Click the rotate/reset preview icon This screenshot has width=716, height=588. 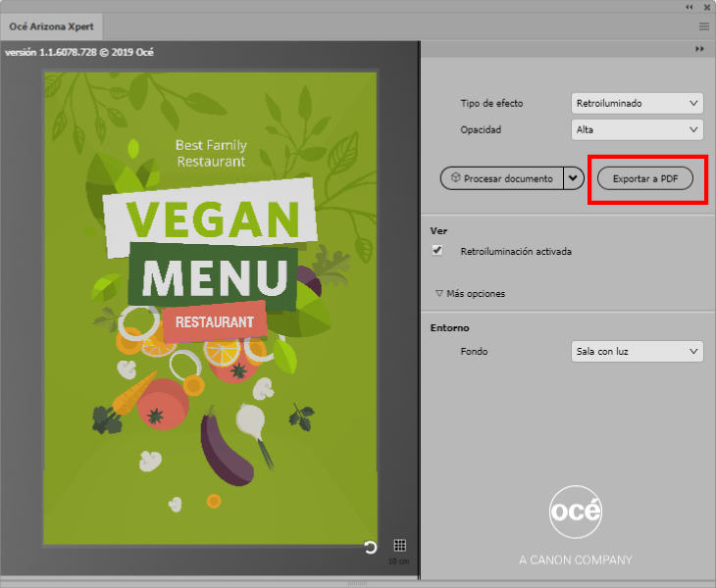point(371,547)
